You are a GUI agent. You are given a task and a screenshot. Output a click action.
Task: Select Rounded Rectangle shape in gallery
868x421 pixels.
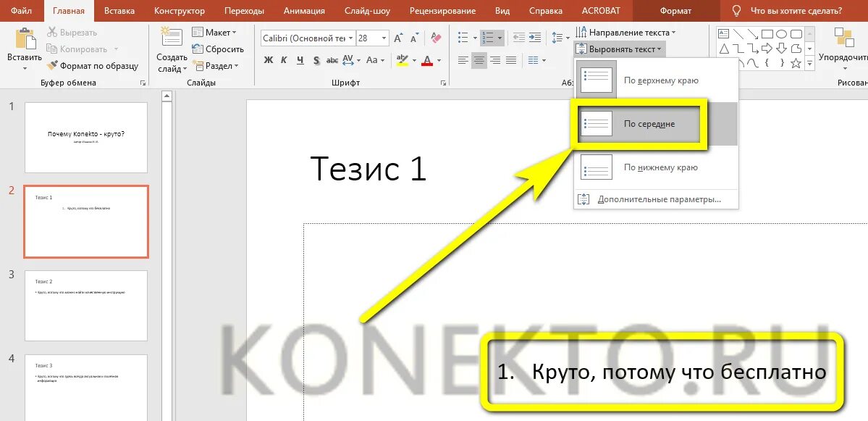(796, 33)
